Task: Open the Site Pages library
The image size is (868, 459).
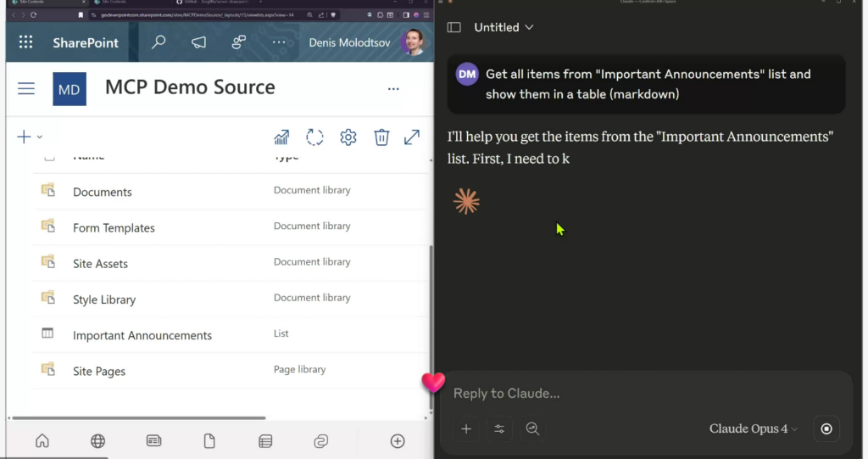Action: tap(99, 372)
